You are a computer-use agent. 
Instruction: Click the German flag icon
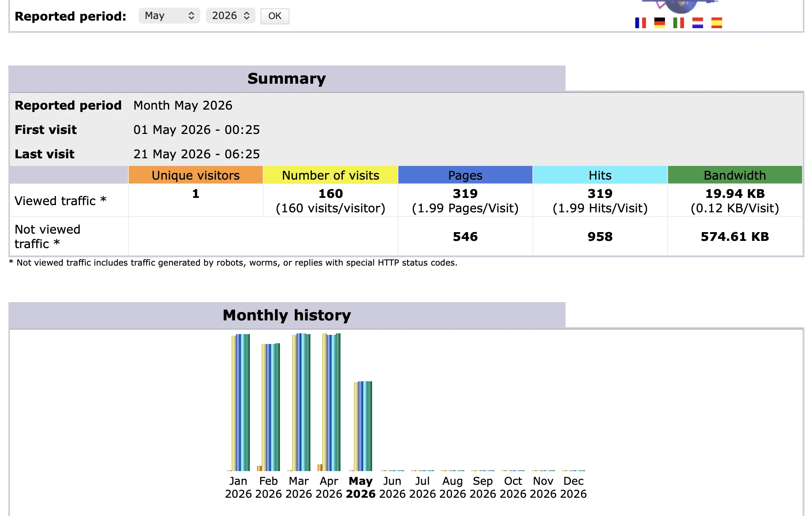click(659, 23)
